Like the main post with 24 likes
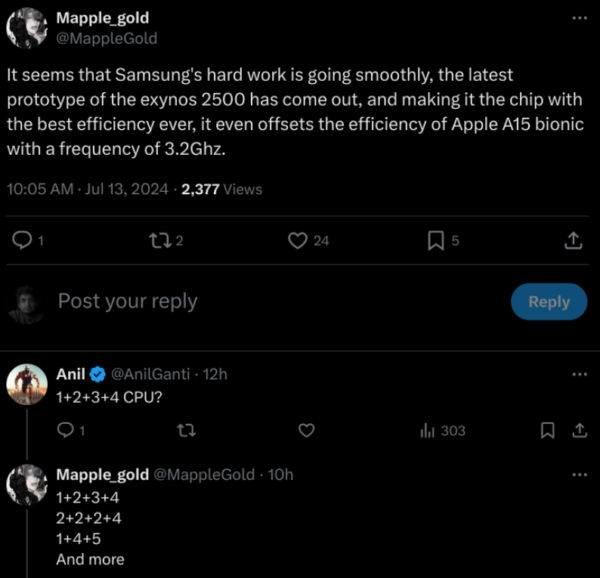This screenshot has width=600, height=578. (297, 240)
